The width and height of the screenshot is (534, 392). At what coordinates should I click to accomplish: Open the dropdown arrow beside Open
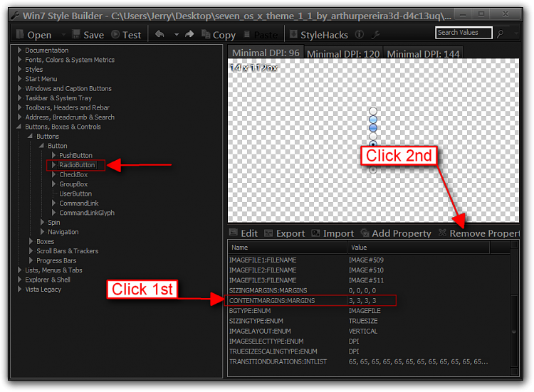(63, 34)
